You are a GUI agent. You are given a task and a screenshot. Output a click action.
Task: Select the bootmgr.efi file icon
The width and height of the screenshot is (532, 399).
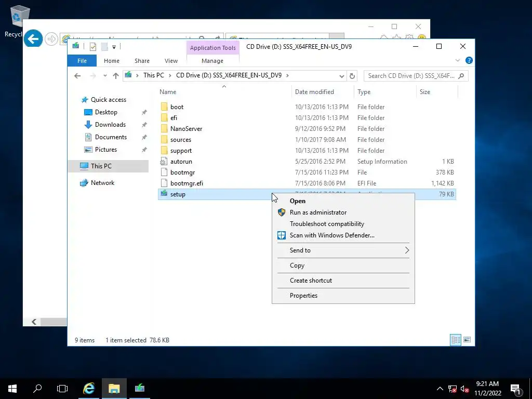(164, 183)
